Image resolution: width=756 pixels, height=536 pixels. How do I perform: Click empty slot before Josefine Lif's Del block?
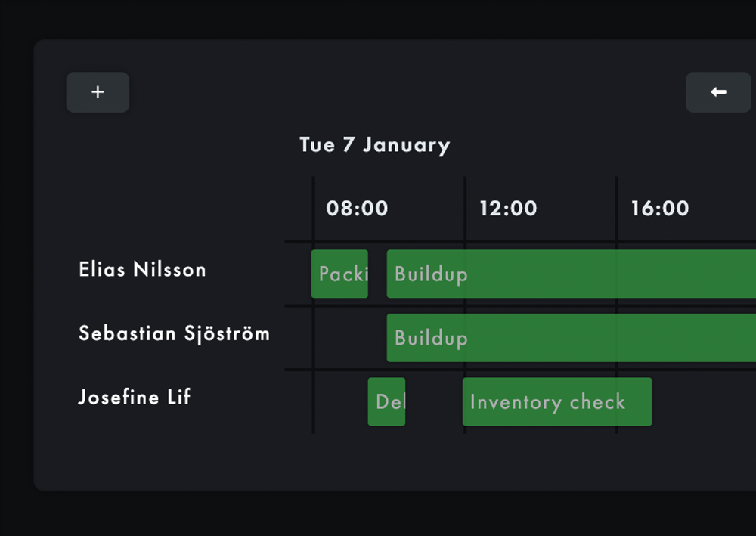pos(341,401)
